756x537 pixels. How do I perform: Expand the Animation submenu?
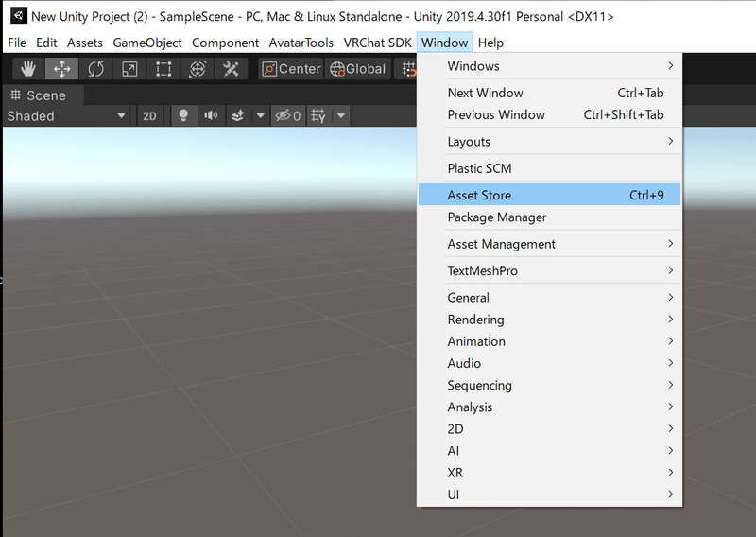coord(550,341)
